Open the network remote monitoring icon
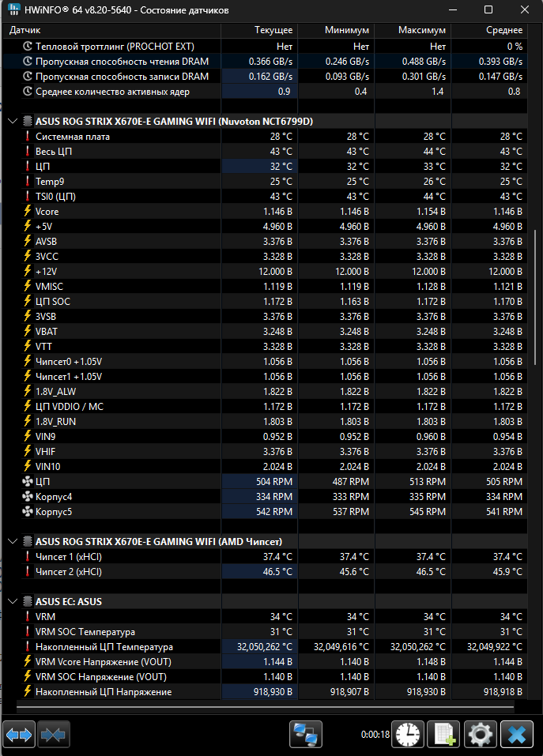 coord(306,735)
